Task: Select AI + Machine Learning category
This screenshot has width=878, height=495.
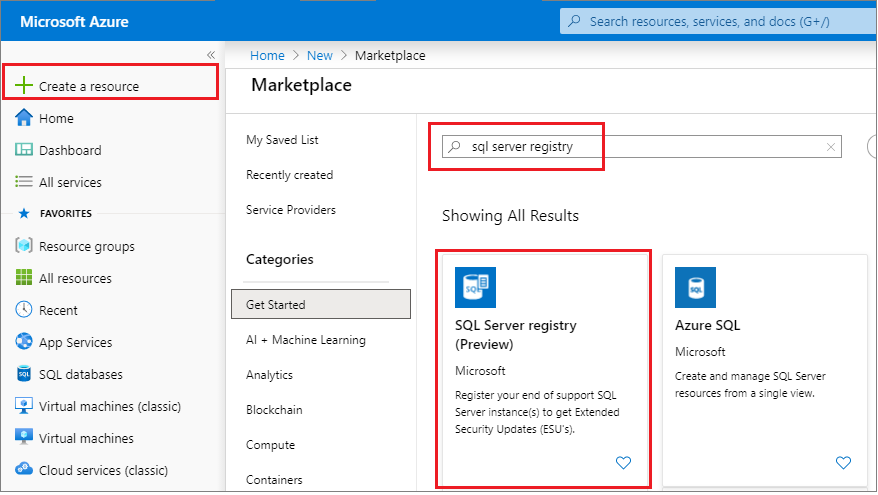Action: 306,340
